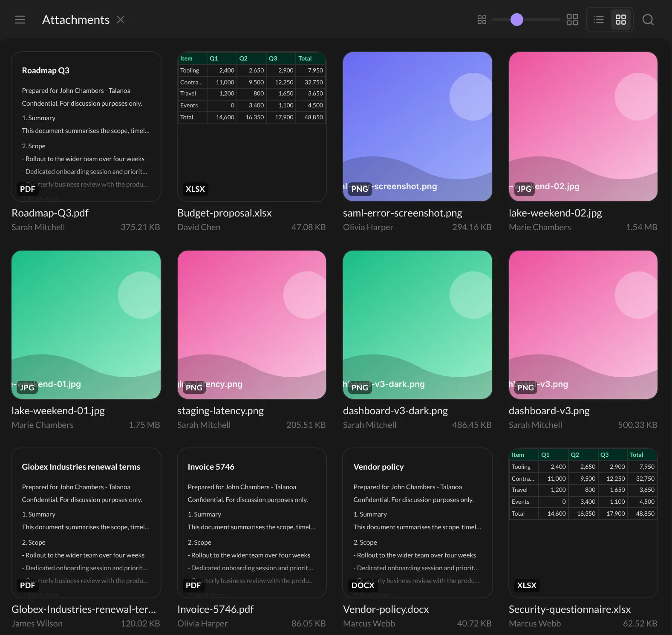Click the PDF badge on Roadmap Q3
This screenshot has height=635, width=672.
tap(28, 189)
